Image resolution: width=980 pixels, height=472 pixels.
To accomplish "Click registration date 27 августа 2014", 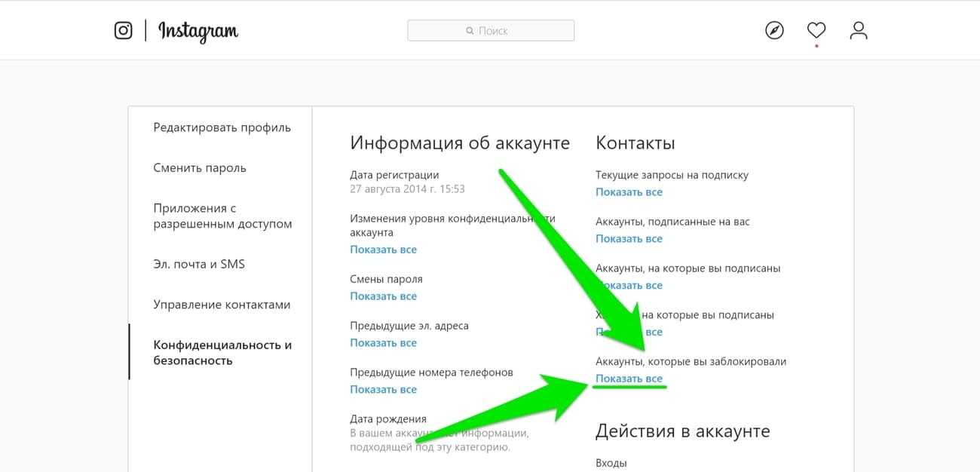I will 407,189.
